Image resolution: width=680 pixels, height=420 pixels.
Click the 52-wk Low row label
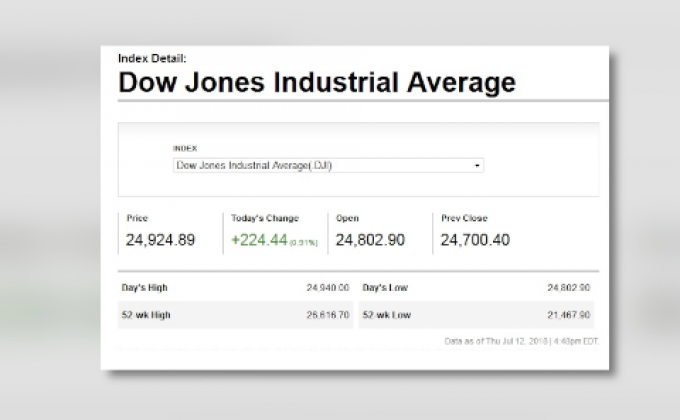387,315
